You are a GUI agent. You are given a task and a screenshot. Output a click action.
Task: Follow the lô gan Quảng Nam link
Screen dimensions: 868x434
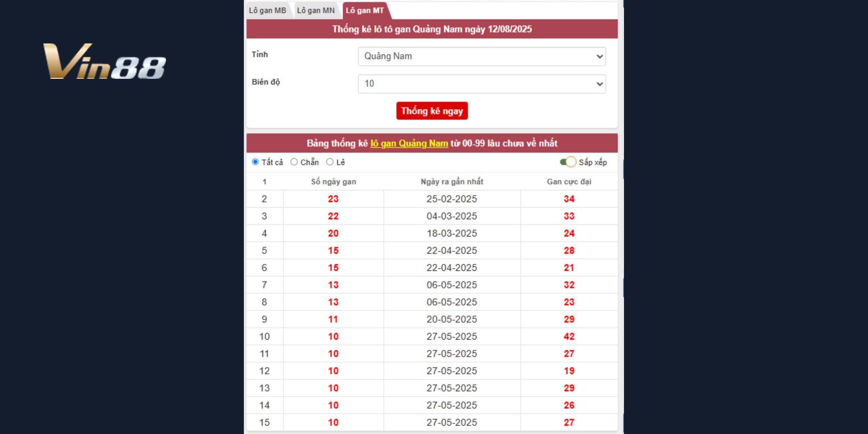(x=409, y=143)
